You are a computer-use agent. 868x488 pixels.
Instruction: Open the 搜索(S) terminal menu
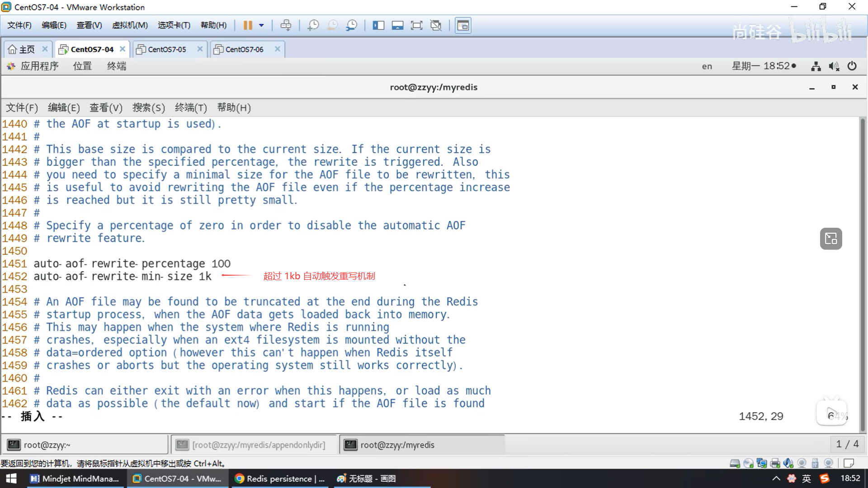(x=148, y=108)
